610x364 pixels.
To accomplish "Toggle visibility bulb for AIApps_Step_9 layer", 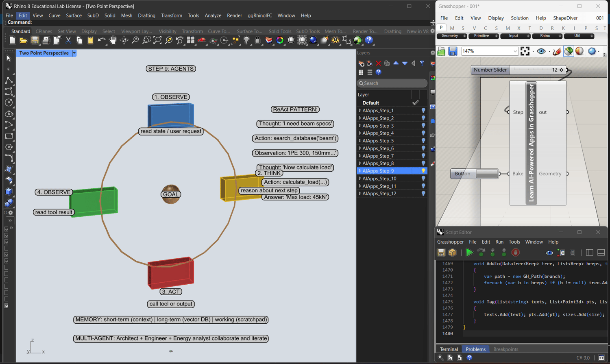I will pyautogui.click(x=423, y=171).
